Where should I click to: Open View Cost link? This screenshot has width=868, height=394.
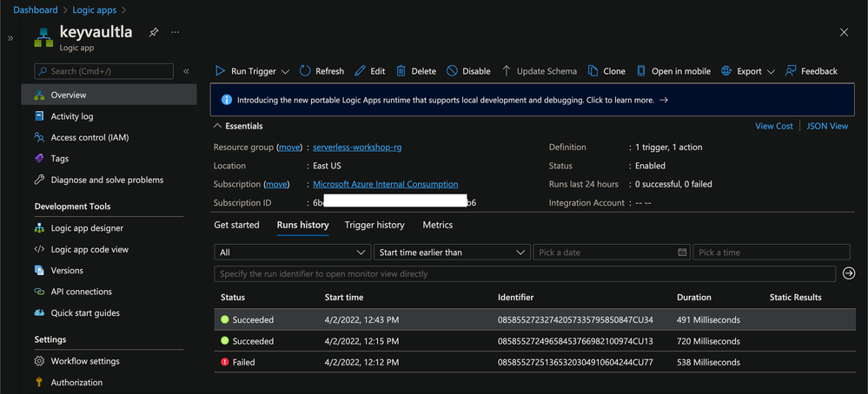click(774, 126)
